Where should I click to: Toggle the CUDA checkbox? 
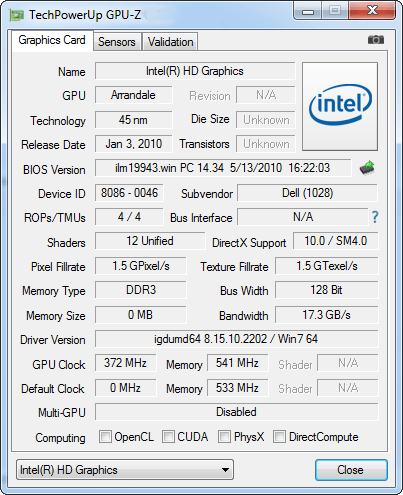click(x=168, y=437)
